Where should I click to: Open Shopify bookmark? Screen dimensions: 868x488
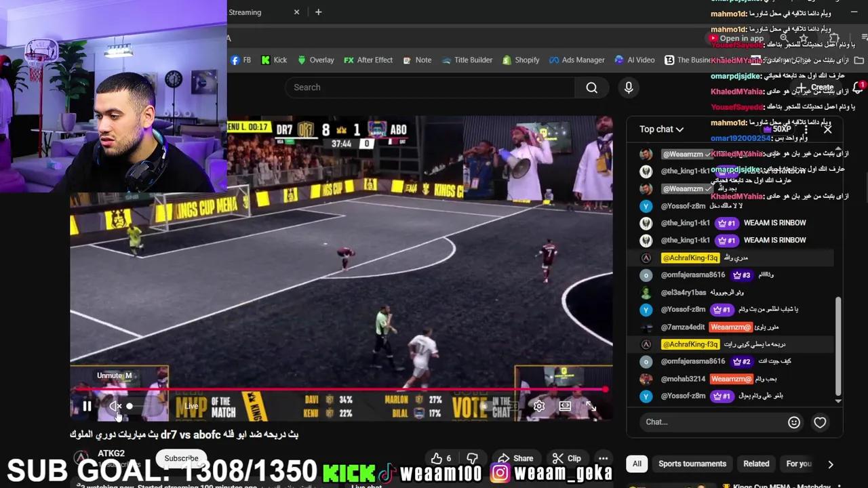tap(521, 60)
